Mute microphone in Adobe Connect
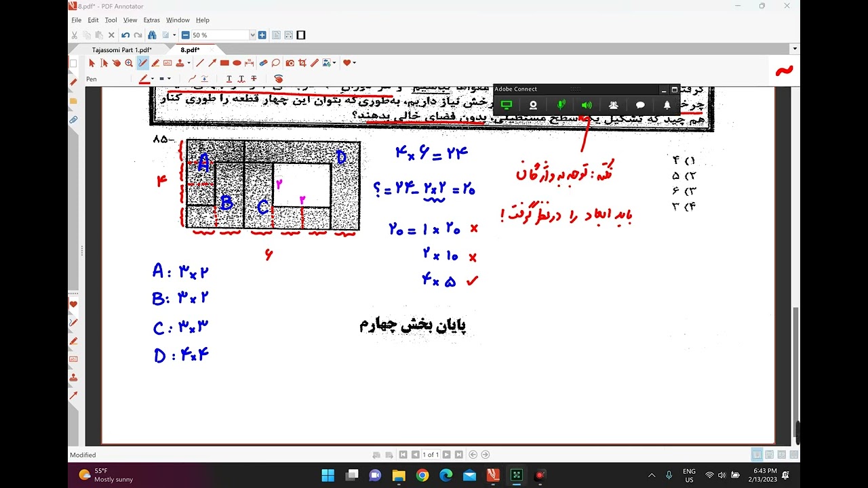The width and height of the screenshot is (868, 488). 561,105
